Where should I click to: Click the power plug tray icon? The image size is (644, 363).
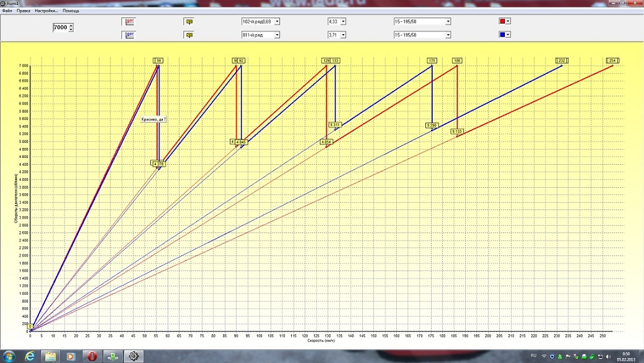[x=600, y=356]
